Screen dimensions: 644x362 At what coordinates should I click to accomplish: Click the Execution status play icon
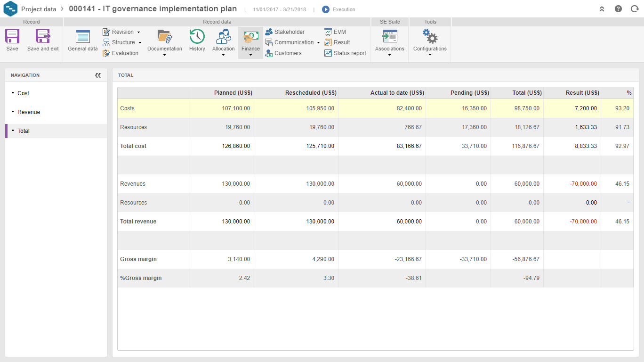(x=326, y=9)
